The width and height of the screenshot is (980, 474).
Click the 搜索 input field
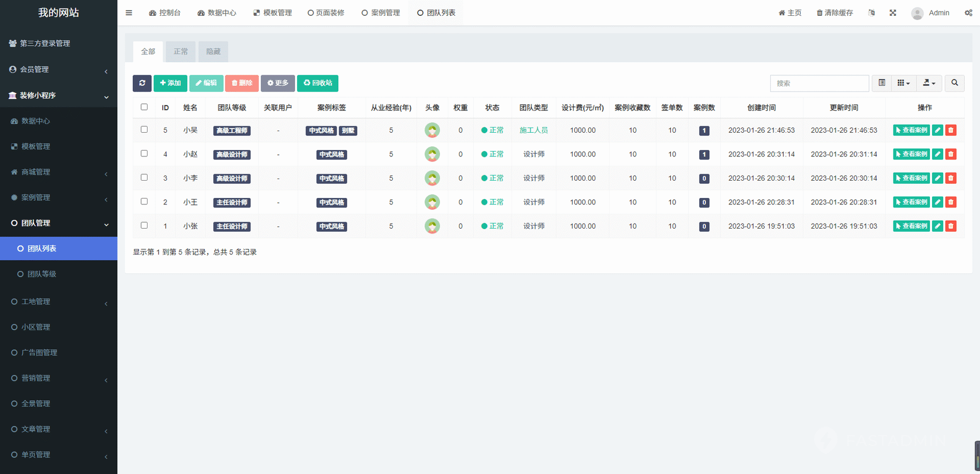pyautogui.click(x=819, y=83)
